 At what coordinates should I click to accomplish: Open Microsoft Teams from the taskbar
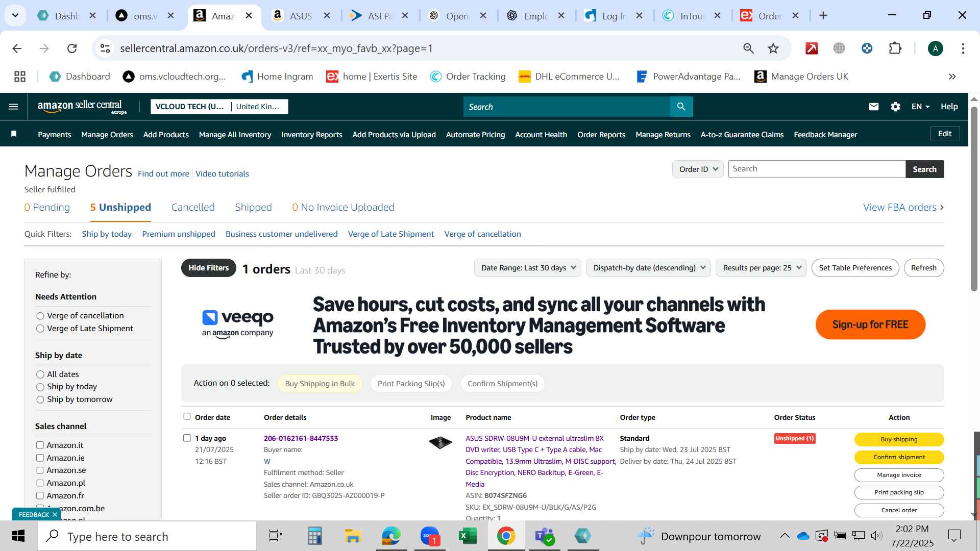tap(544, 536)
